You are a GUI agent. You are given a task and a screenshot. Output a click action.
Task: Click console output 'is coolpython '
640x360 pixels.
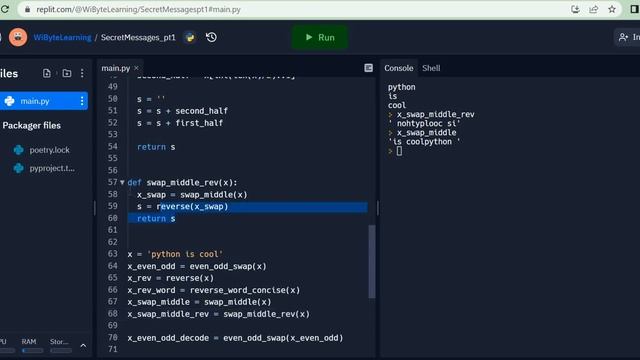pyautogui.click(x=424, y=142)
